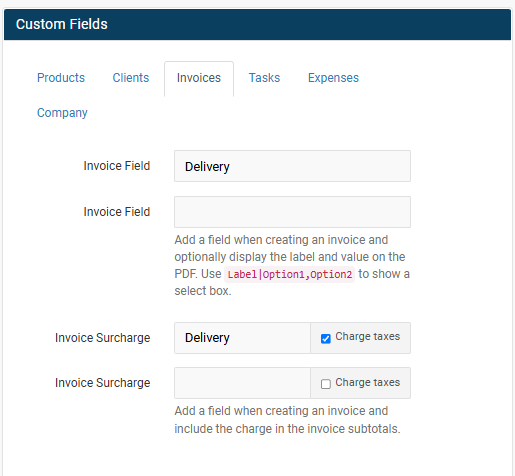Click the invoice subtotals help text

(x=287, y=420)
